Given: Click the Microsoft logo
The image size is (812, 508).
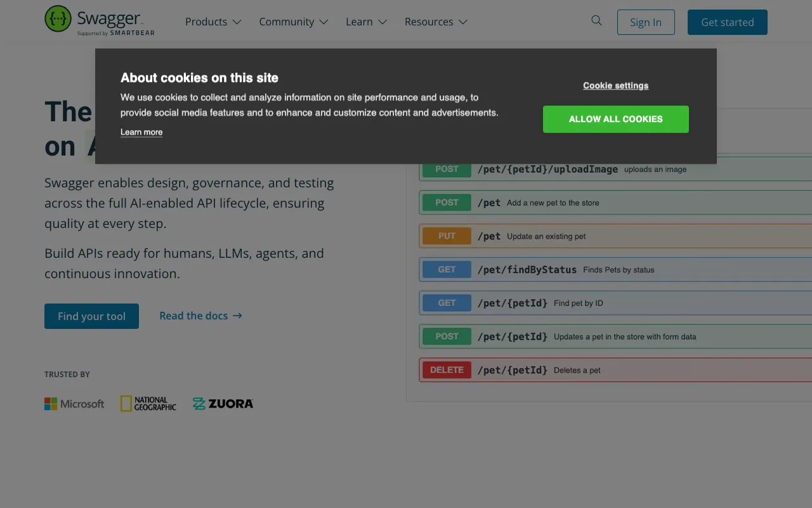Looking at the screenshot, I should point(74,403).
